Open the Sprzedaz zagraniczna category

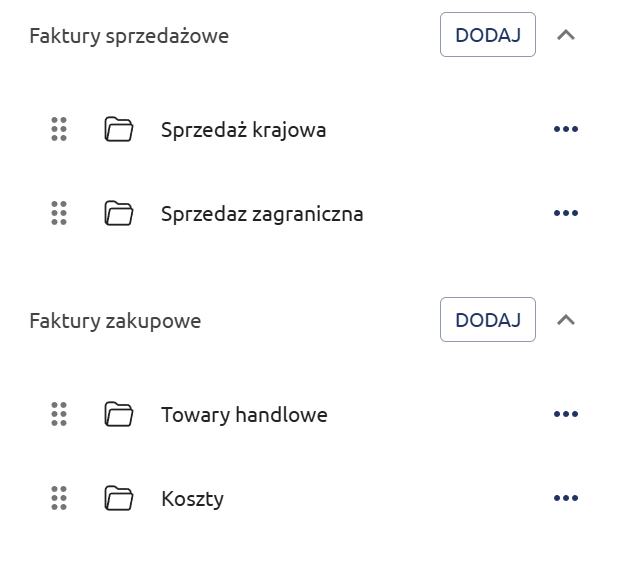pos(262,214)
